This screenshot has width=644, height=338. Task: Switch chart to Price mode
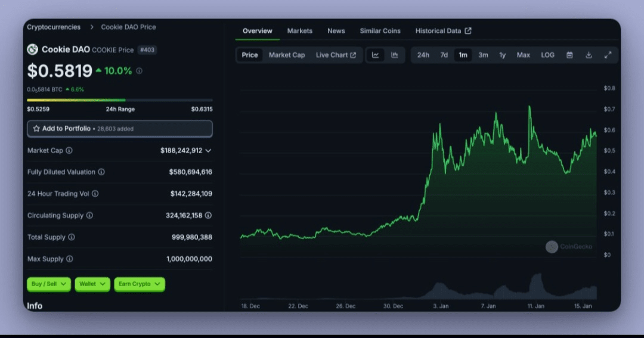click(250, 55)
